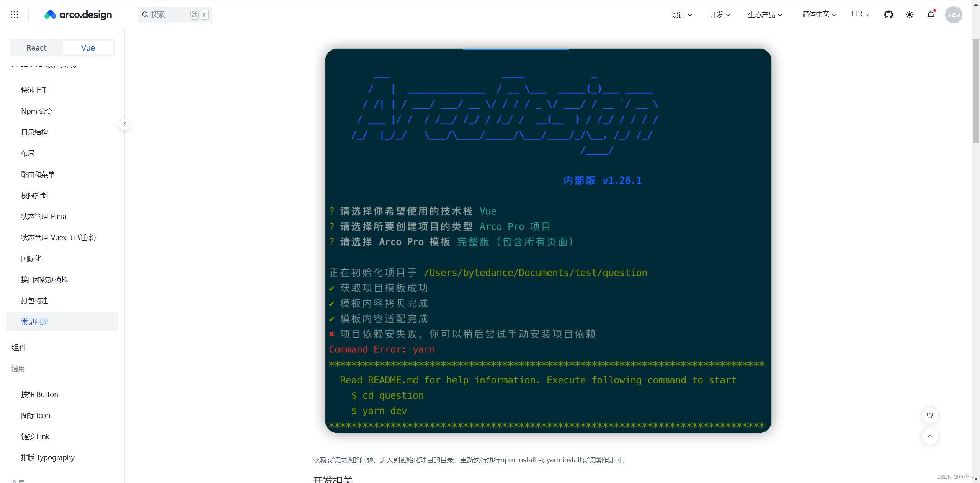Open the apps grid menu icon
Screen dimensions: 980x483
coord(14,15)
